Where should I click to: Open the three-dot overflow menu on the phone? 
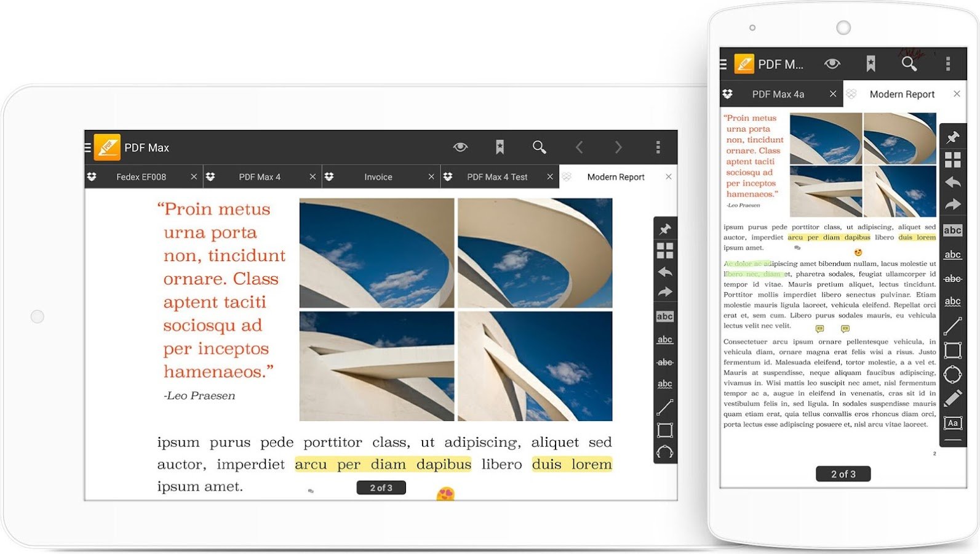(x=947, y=64)
